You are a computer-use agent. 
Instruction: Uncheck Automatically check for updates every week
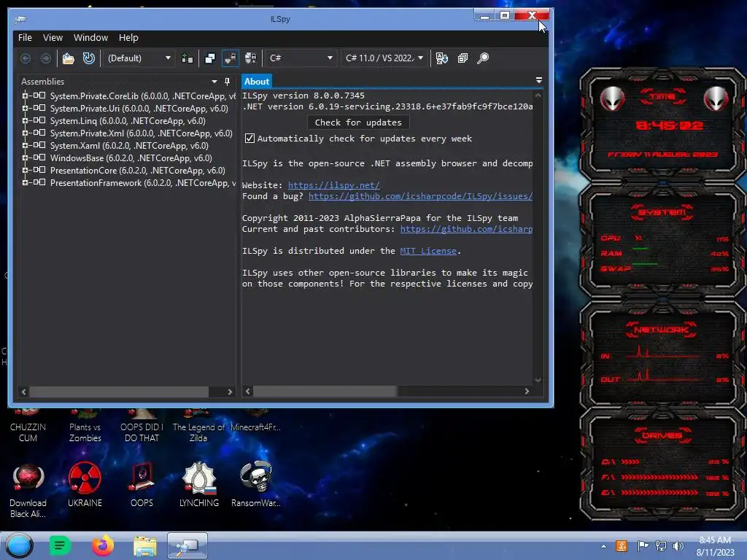[x=249, y=139]
